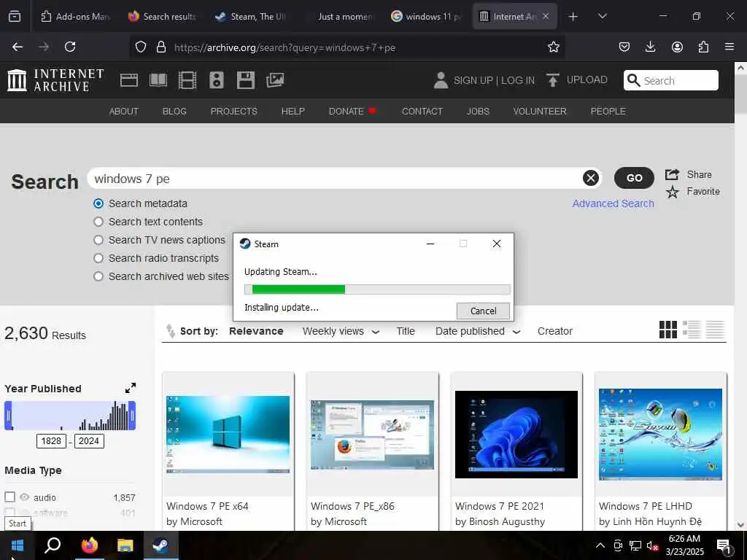Viewport: 747px width, 560px height.
Task: Open Firefox extensions puzzle icon
Action: pos(703,47)
